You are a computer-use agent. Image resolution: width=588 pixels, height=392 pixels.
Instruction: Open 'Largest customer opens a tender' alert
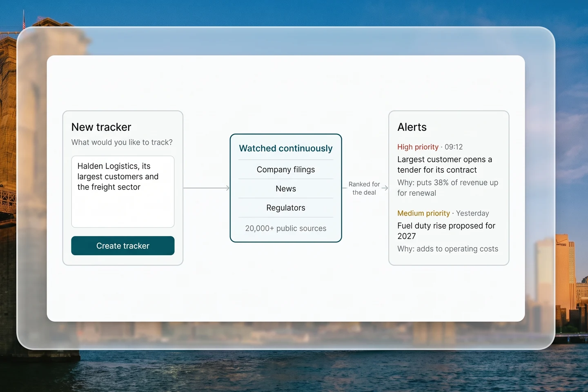click(445, 165)
